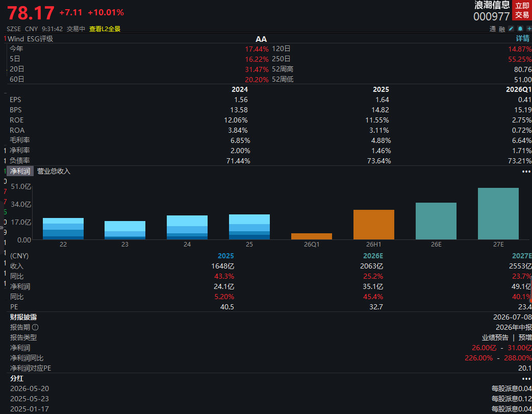Viewport: 532px width, 414px height.
Task: Click the 2026E growth 45.4%
Action: click(x=373, y=297)
